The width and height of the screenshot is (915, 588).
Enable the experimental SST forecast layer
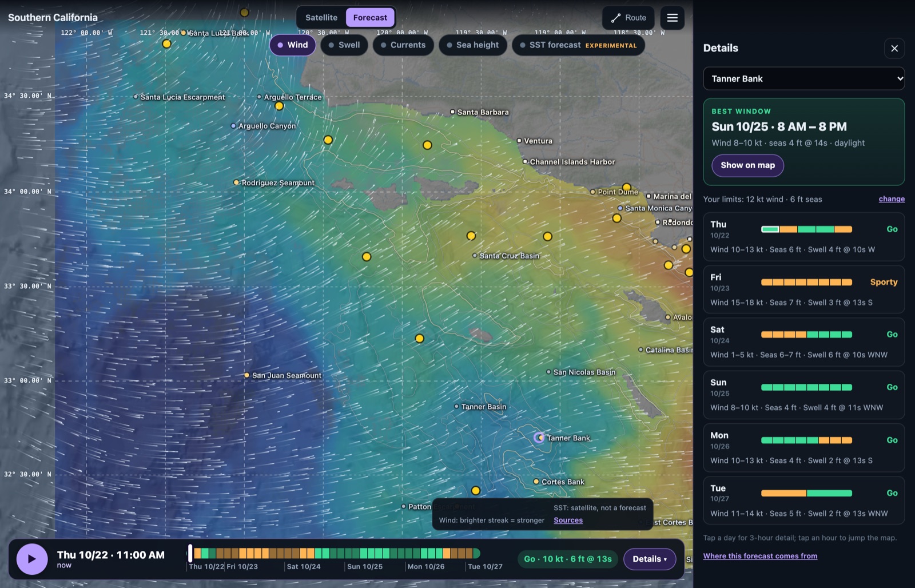point(578,45)
